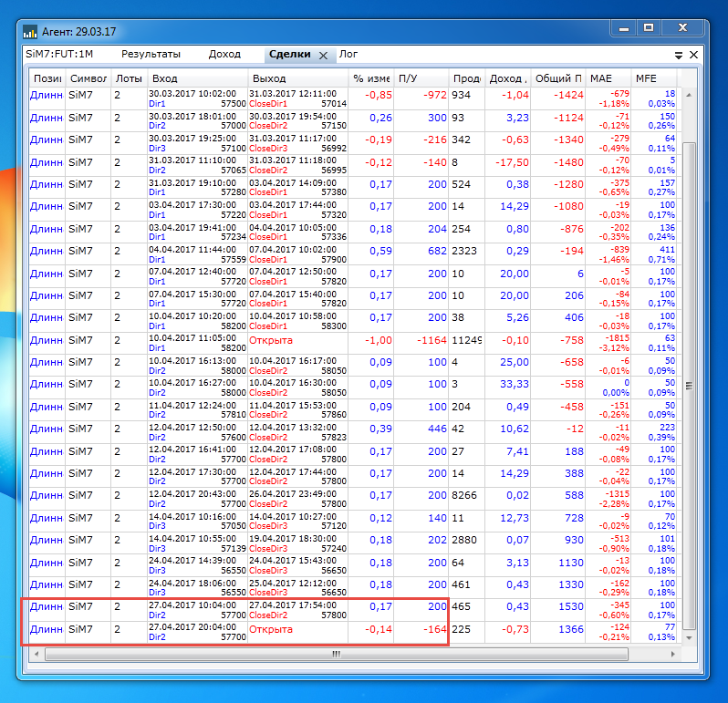Screen dimensions: 728x703
Task: Click the vertical scrollbar up arrow
Action: (x=689, y=94)
